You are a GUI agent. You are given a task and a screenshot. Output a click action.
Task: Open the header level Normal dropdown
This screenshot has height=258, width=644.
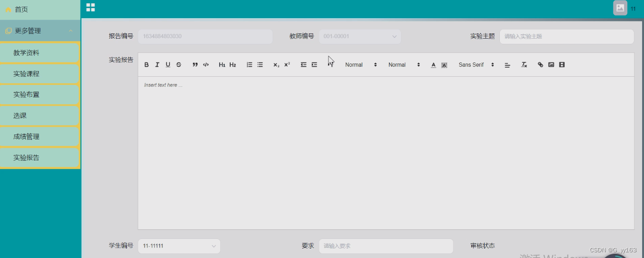pos(404,65)
